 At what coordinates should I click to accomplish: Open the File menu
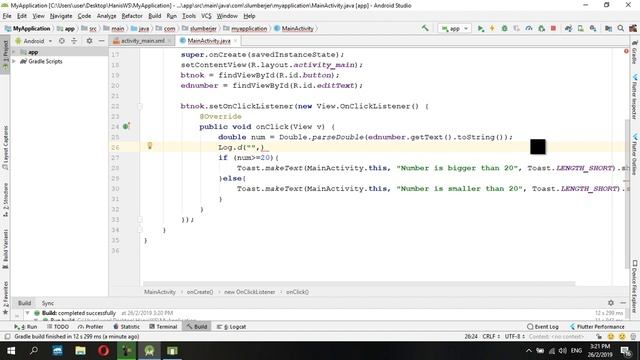tap(7, 16)
